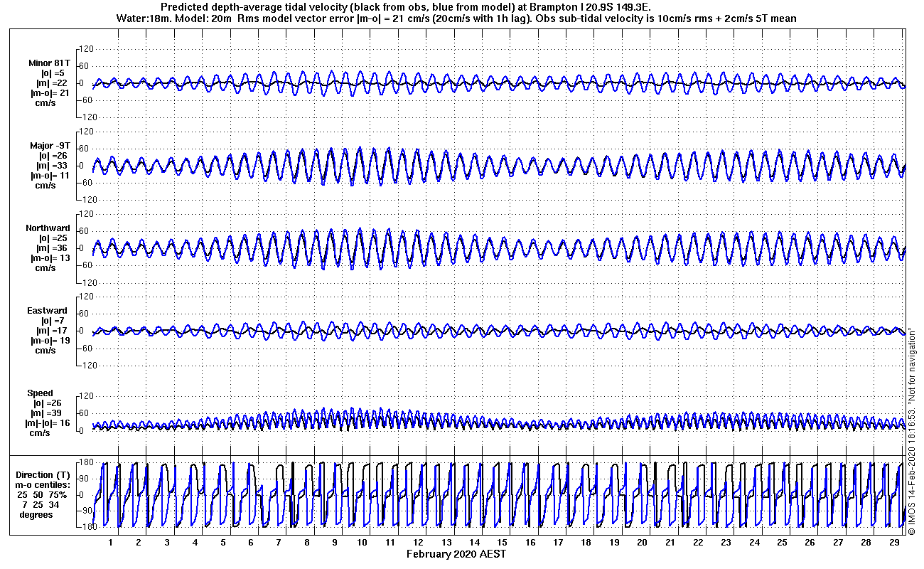
Task: Select the '-60' tick of the Eastward panel
Action: point(87,347)
